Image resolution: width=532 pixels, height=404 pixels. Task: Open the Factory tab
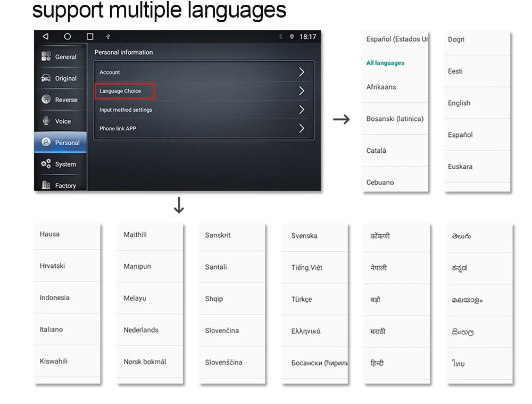point(61,184)
